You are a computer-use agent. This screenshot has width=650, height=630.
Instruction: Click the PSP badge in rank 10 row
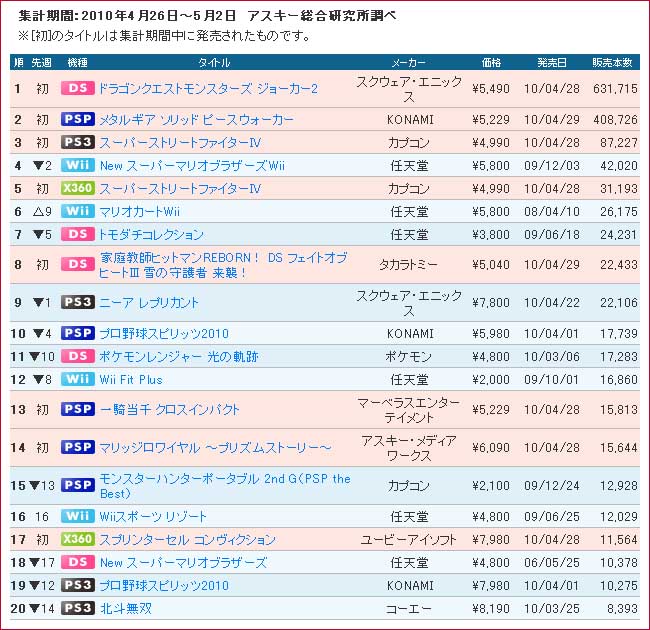[78, 333]
